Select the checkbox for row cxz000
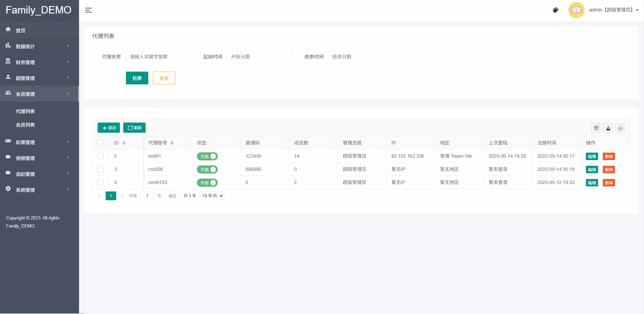 click(x=101, y=169)
